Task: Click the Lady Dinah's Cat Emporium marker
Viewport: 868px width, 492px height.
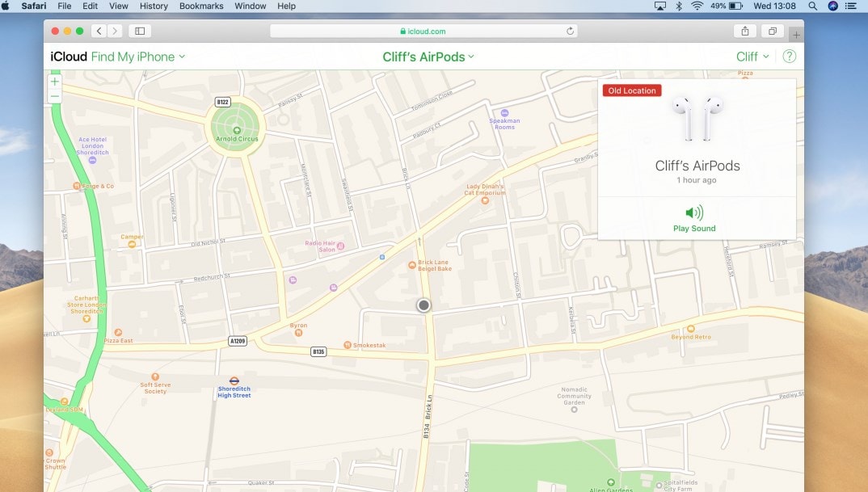Action: pyautogui.click(x=485, y=200)
